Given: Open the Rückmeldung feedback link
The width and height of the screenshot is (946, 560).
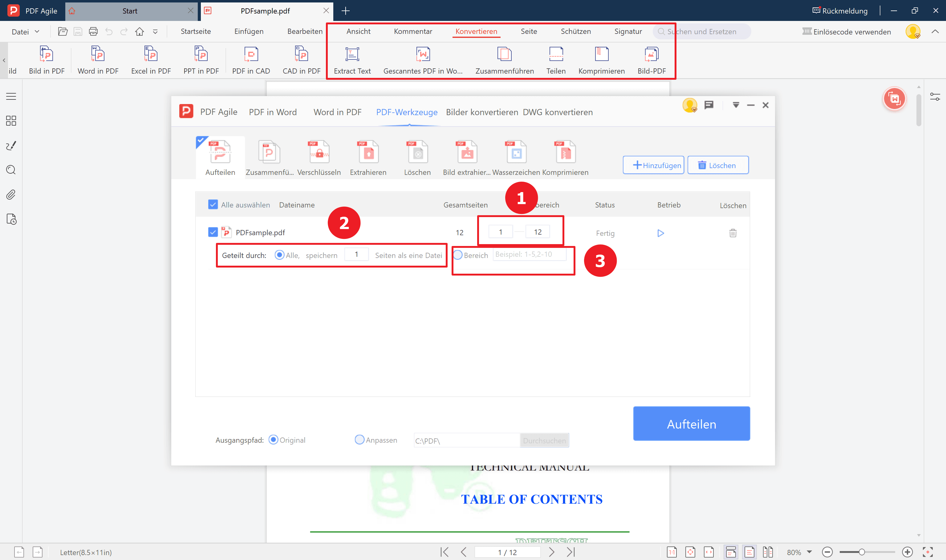Looking at the screenshot, I should pyautogui.click(x=839, y=10).
